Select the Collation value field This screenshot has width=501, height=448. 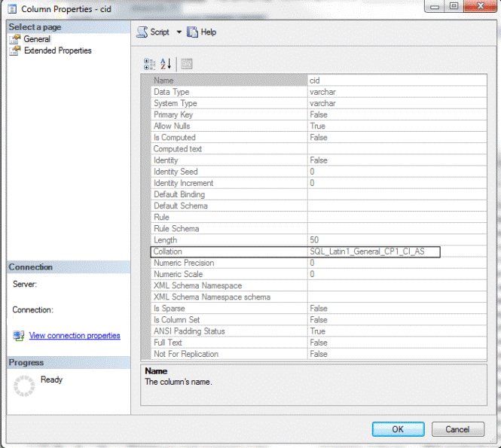(x=373, y=251)
